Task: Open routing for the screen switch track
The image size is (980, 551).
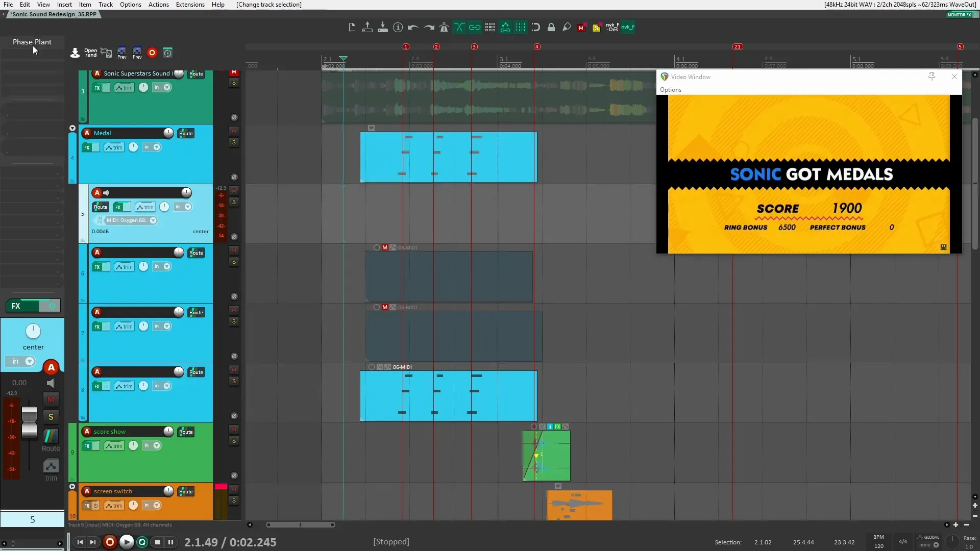Action: click(186, 492)
